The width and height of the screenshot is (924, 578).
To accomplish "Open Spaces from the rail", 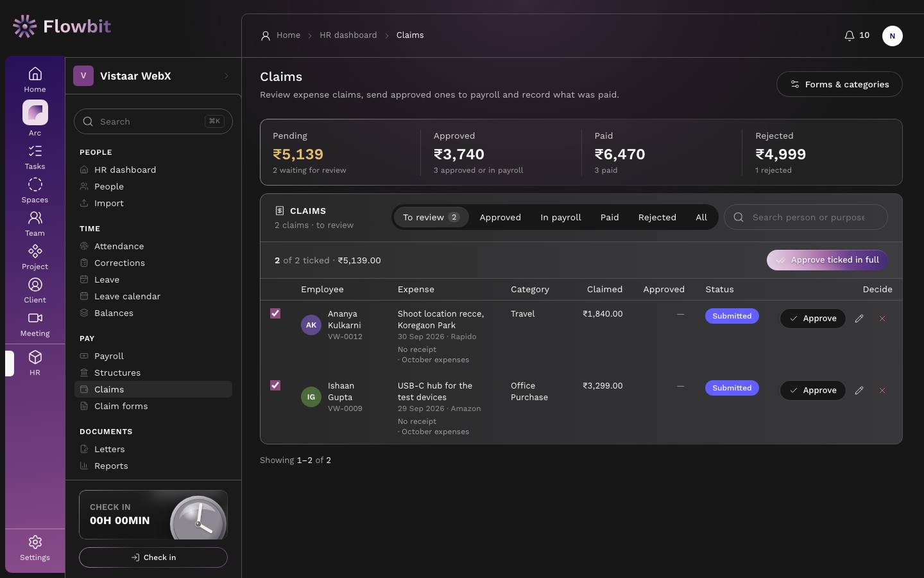I will pos(35,190).
